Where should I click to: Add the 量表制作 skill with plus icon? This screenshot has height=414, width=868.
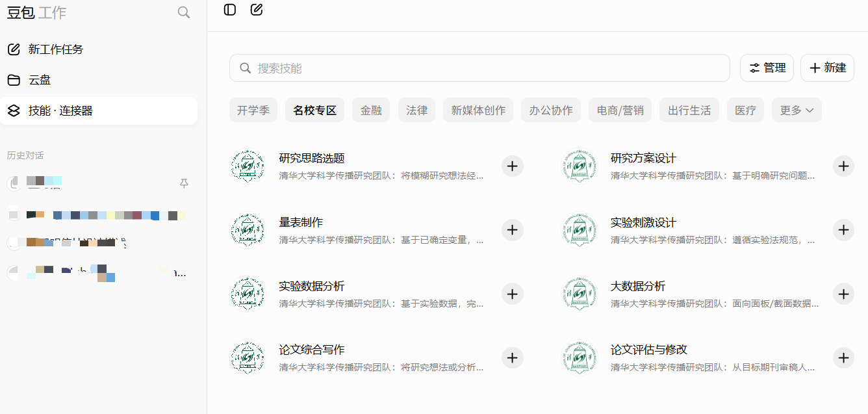pyautogui.click(x=513, y=230)
